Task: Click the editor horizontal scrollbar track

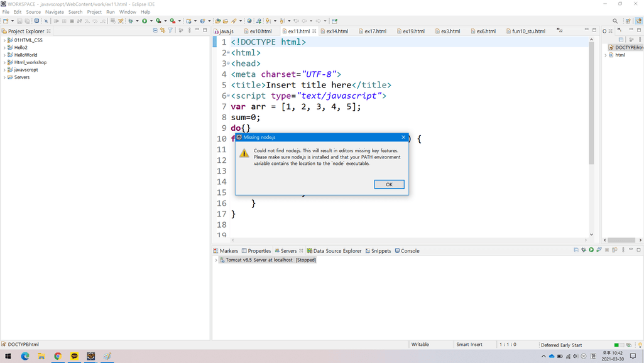Action: [x=409, y=240]
